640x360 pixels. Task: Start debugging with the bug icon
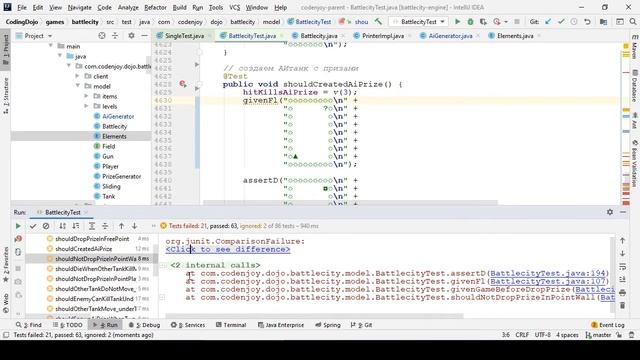pos(470,22)
